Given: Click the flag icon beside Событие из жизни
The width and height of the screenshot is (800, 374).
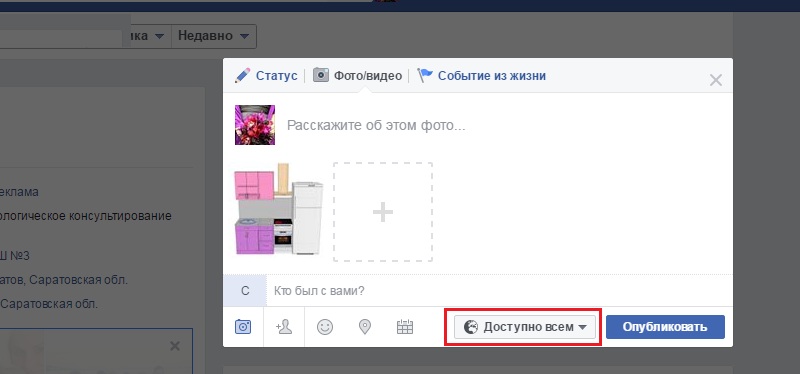Looking at the screenshot, I should pyautogui.click(x=424, y=76).
